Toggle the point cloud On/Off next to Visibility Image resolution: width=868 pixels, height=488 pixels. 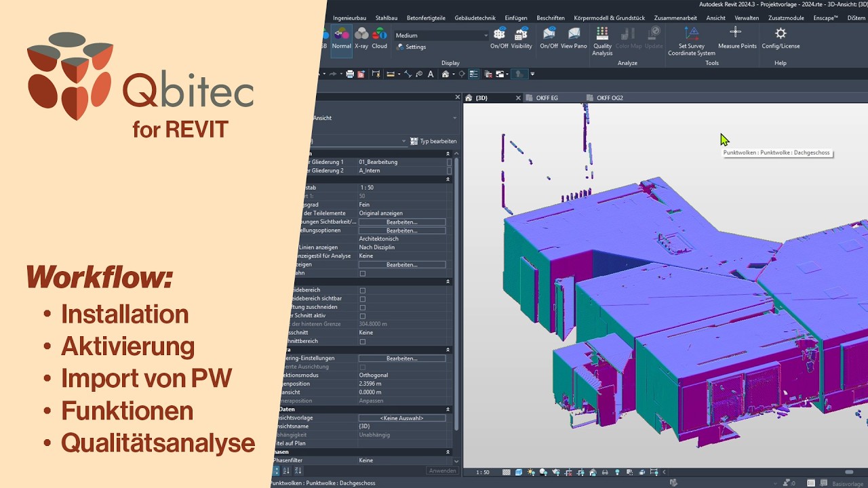[499, 39]
